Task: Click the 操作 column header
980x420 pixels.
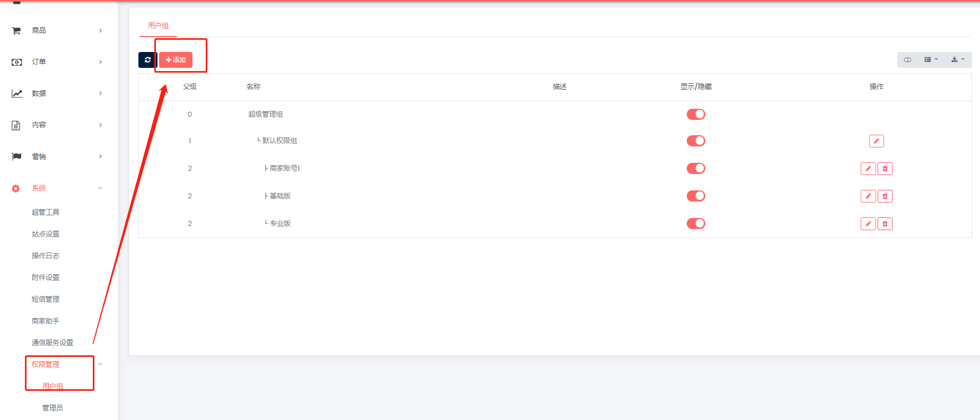Action: pos(877,86)
